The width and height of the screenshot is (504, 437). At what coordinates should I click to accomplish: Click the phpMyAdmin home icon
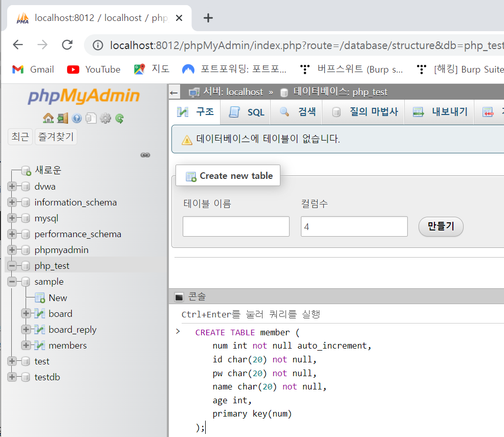(x=48, y=119)
